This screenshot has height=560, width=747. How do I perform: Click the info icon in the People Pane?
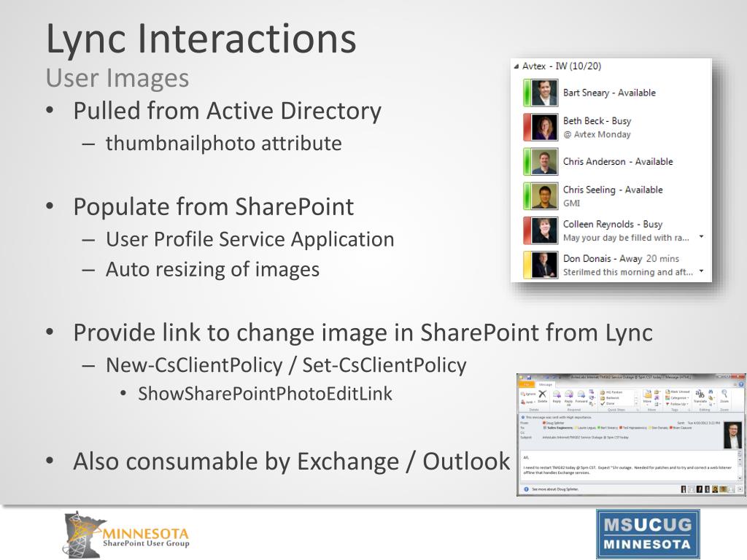527,489
